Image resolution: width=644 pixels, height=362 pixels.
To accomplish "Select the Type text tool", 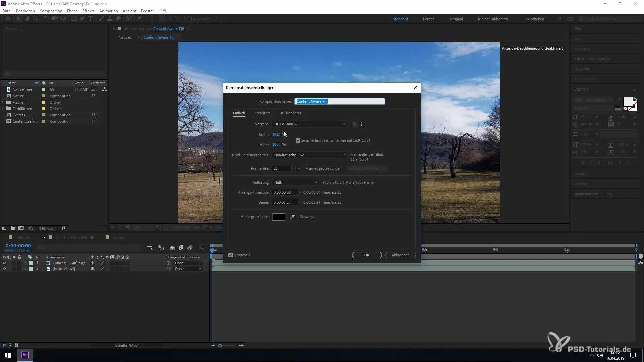I will tap(91, 19).
